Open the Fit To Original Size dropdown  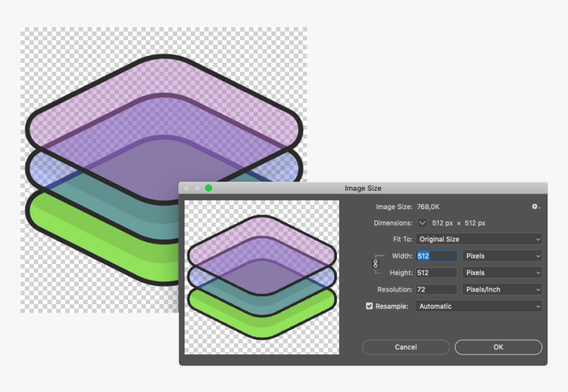(479, 239)
